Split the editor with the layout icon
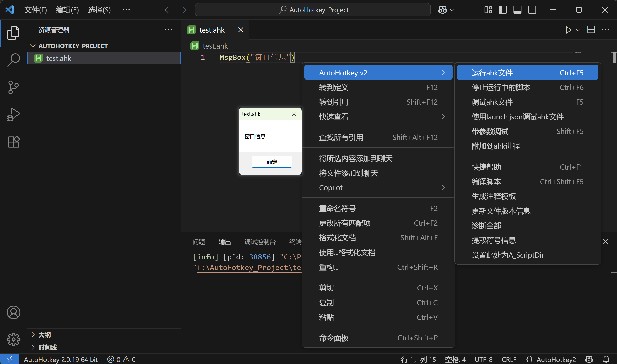The width and height of the screenshot is (617, 364). pos(591,30)
